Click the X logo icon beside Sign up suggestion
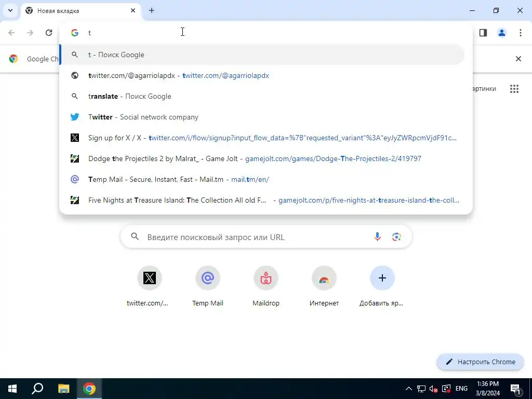Viewport: 532px width, 399px height. pyautogui.click(x=75, y=138)
